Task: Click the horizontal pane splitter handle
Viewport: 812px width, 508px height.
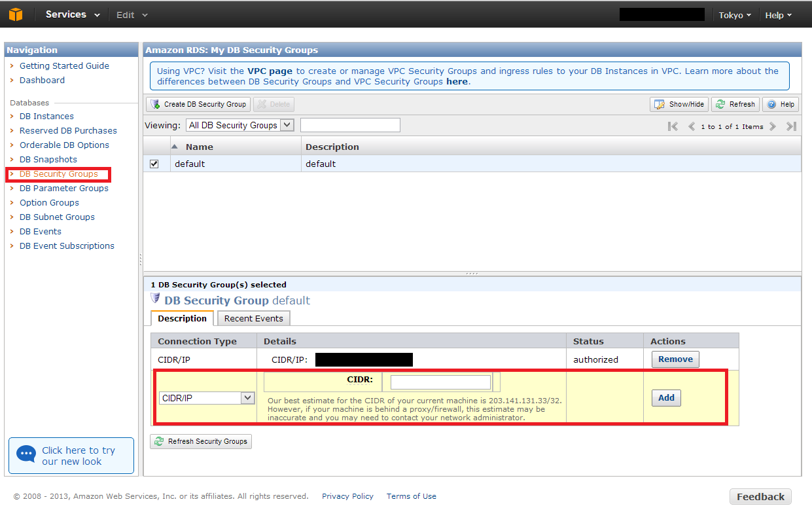Action: pyautogui.click(x=472, y=274)
